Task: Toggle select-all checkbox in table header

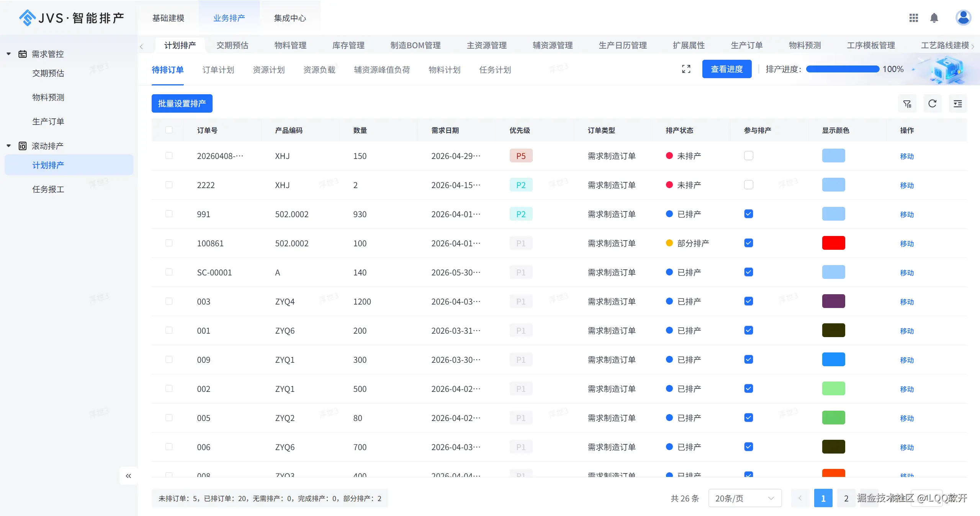Action: (169, 130)
